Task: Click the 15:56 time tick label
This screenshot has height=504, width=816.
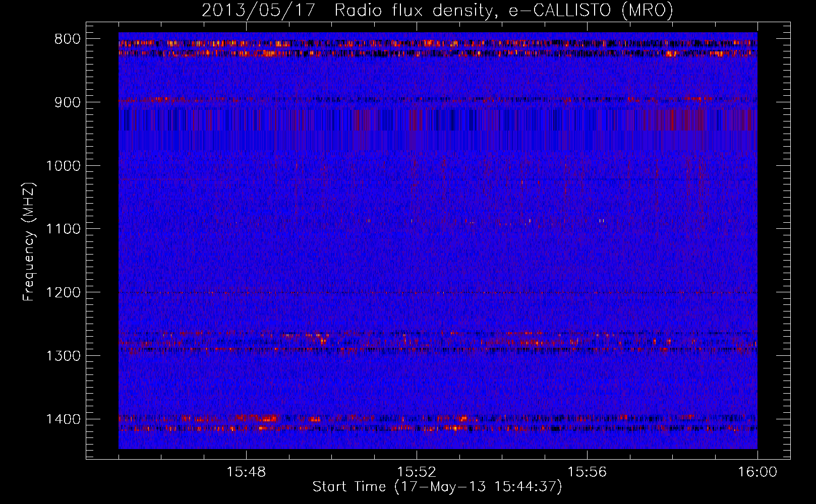Action: (x=587, y=472)
